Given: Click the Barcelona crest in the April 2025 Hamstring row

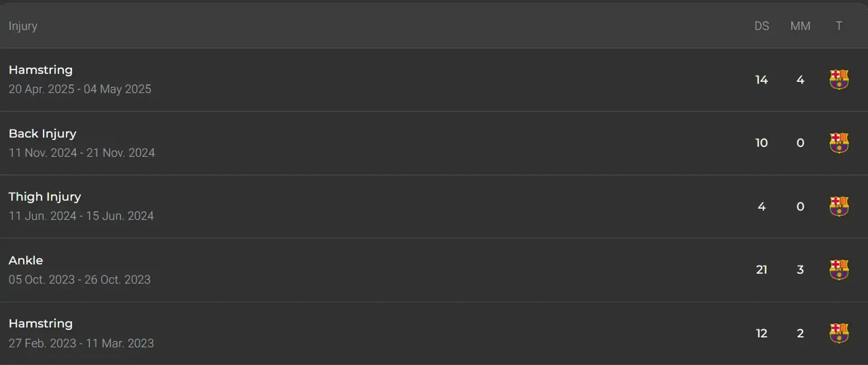Looking at the screenshot, I should (839, 80).
